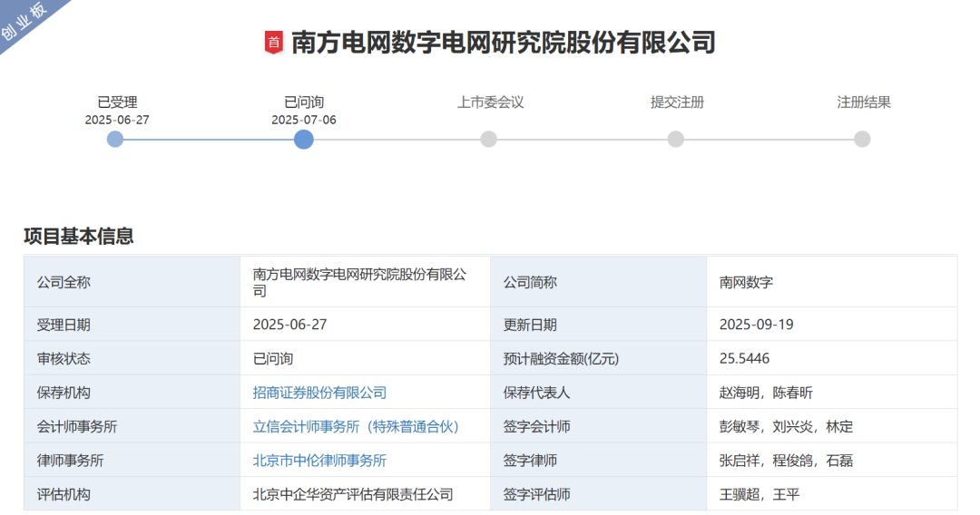Click the 已受理 timeline dot
This screenshot has width=980, height=515.
(115, 140)
